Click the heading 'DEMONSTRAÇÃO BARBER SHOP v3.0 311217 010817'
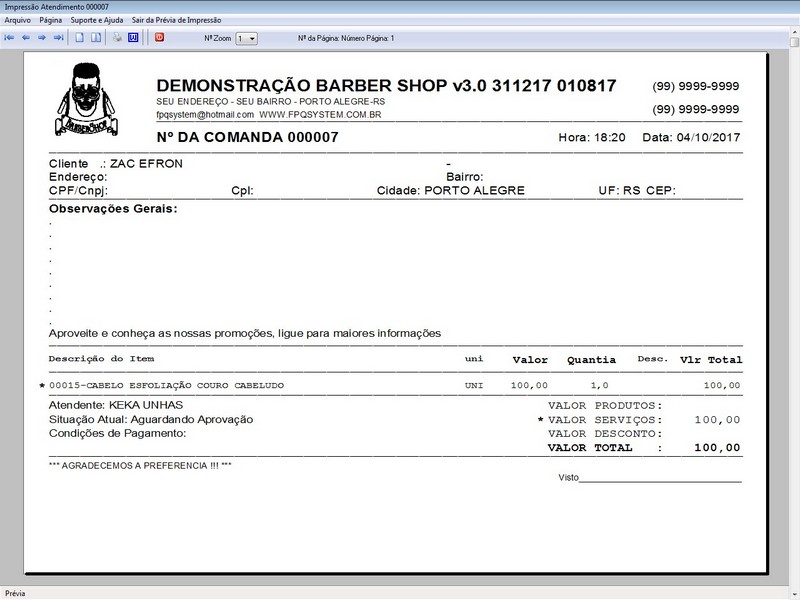Viewport: 800px width, 600px height. (x=386, y=85)
